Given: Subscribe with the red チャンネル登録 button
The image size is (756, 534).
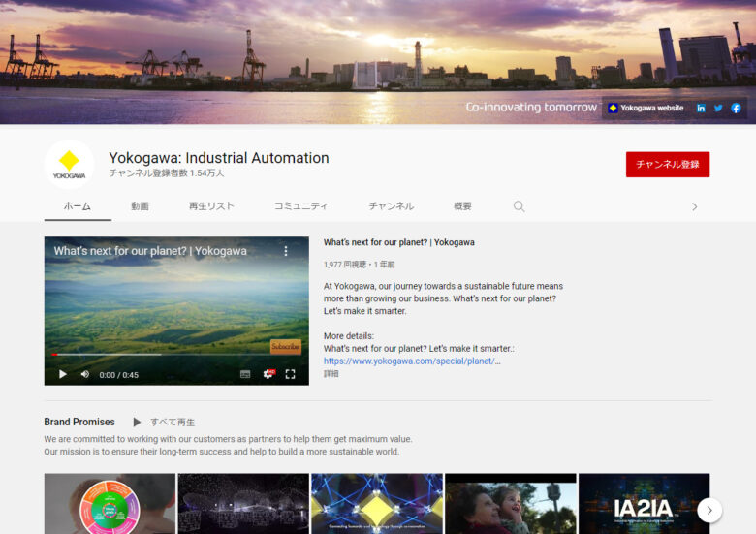Looking at the screenshot, I should tap(667, 165).
